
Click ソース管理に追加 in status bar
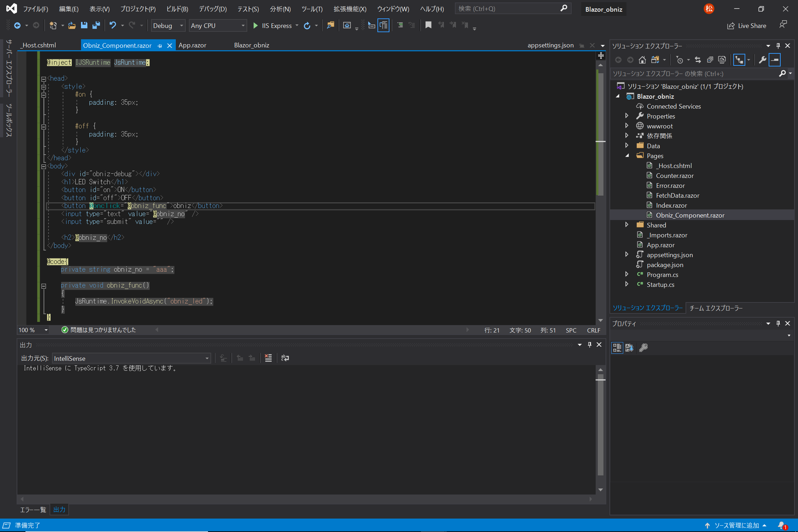[x=736, y=525]
